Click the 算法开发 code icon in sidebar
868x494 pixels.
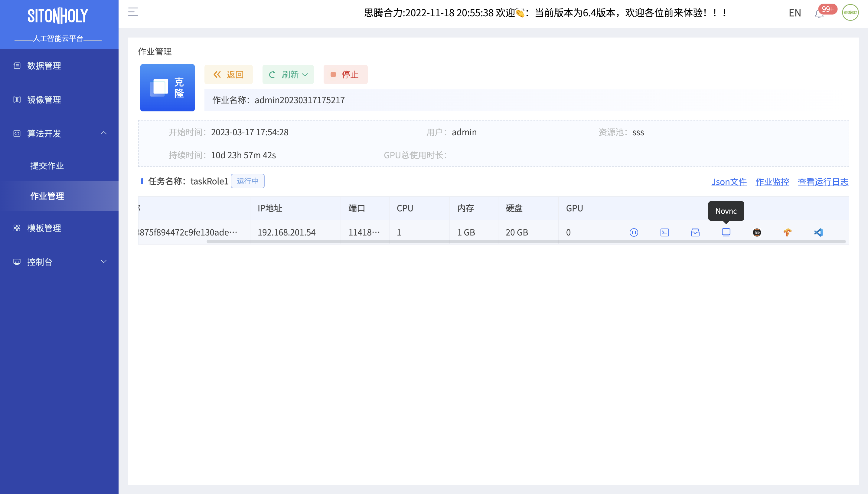click(17, 134)
